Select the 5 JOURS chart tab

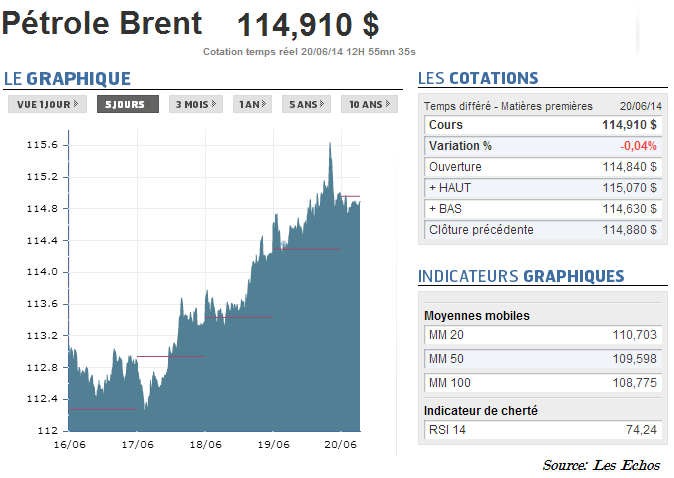pyautogui.click(x=128, y=104)
